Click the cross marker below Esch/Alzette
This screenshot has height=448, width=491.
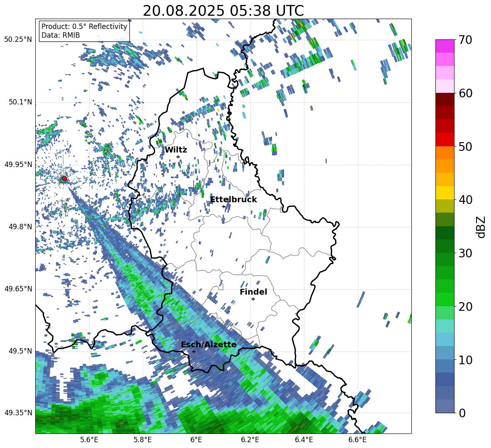coord(194,351)
